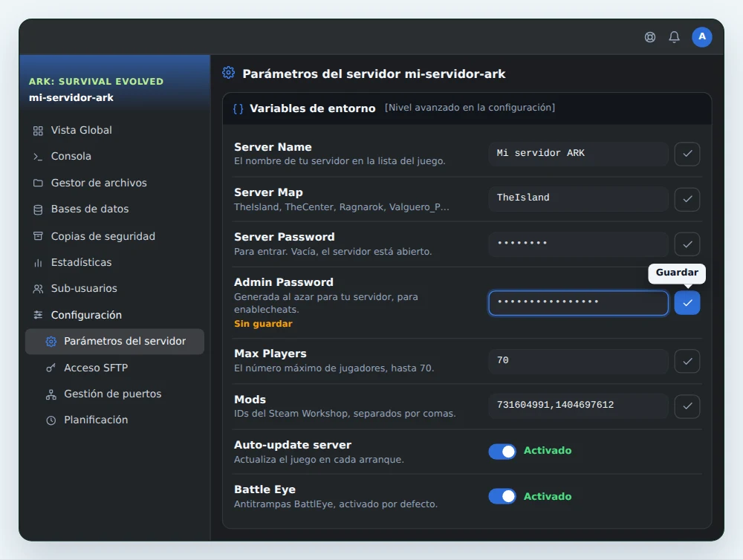This screenshot has height=560, width=743.
Task: Toggle the Battle Eye switch
Action: [x=502, y=496]
